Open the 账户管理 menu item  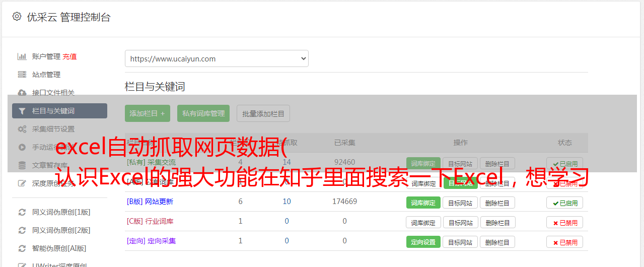46,56
